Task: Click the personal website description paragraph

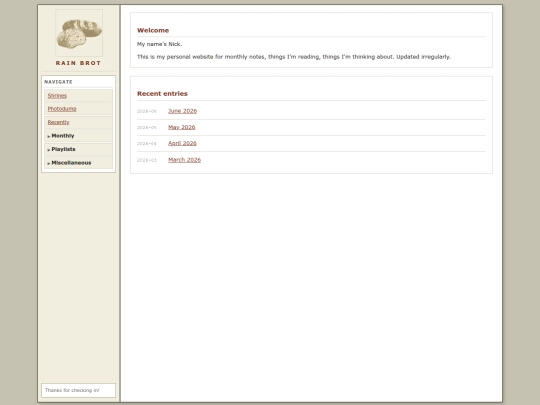Action: 294,57
